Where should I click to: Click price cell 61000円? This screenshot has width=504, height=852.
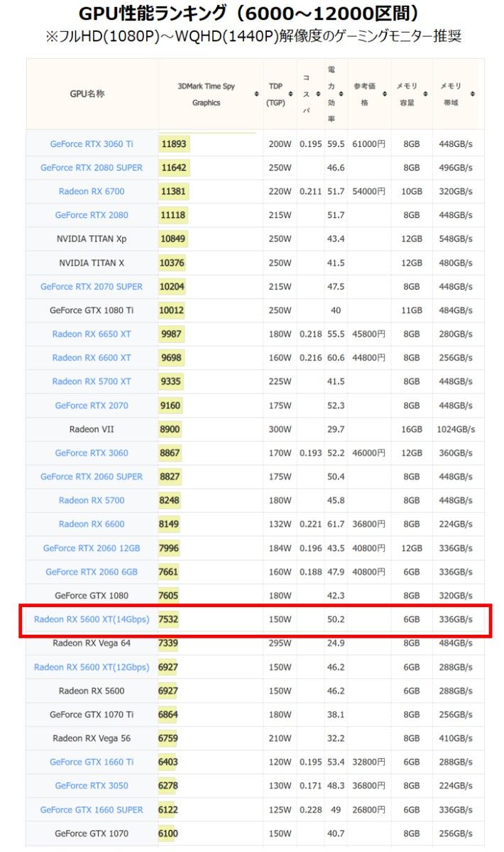[x=368, y=144]
